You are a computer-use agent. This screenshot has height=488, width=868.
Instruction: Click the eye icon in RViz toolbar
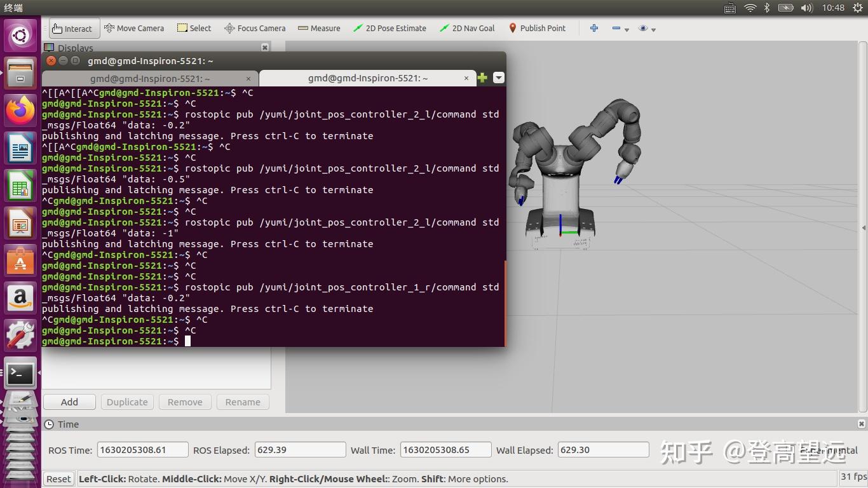pyautogui.click(x=643, y=28)
